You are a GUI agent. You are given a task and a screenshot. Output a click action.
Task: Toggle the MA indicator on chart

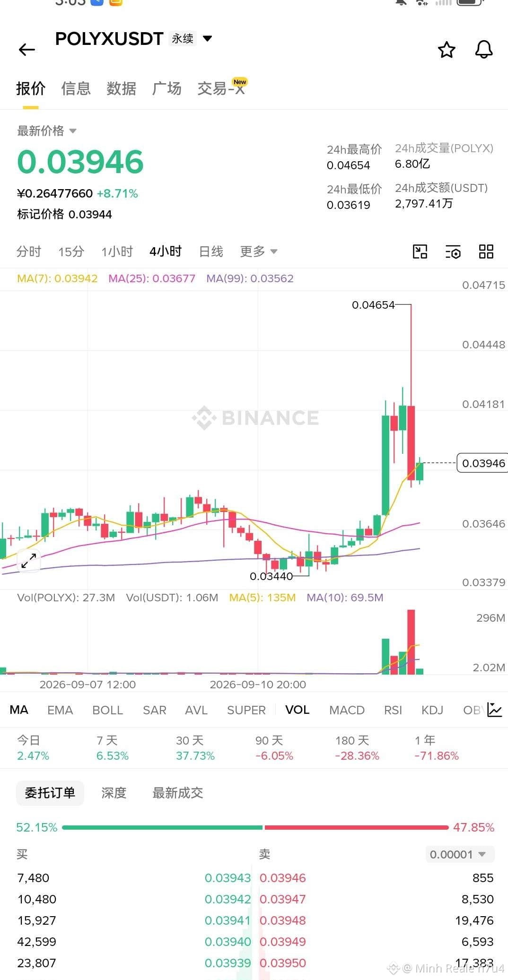(x=19, y=710)
